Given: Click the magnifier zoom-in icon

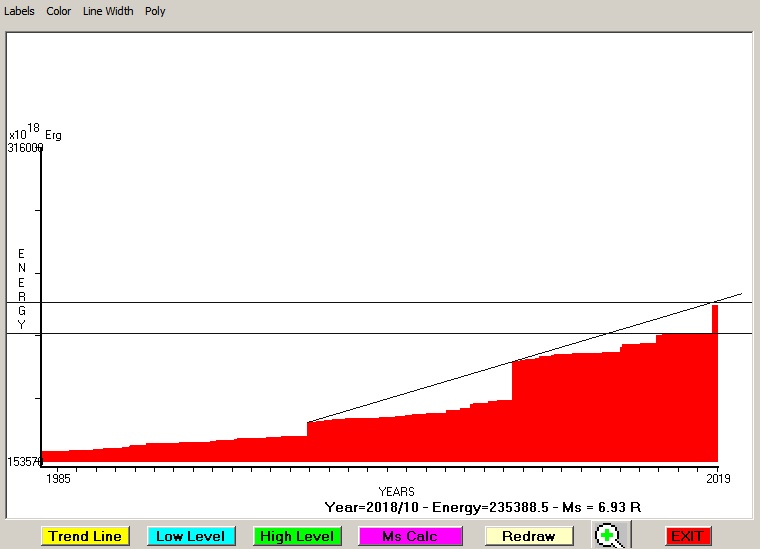Looking at the screenshot, I should coord(607,536).
